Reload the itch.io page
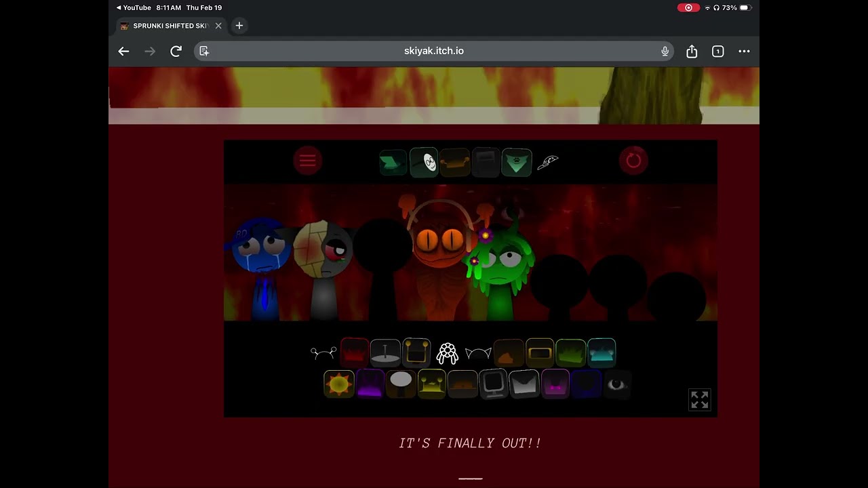The image size is (868, 488). [176, 51]
